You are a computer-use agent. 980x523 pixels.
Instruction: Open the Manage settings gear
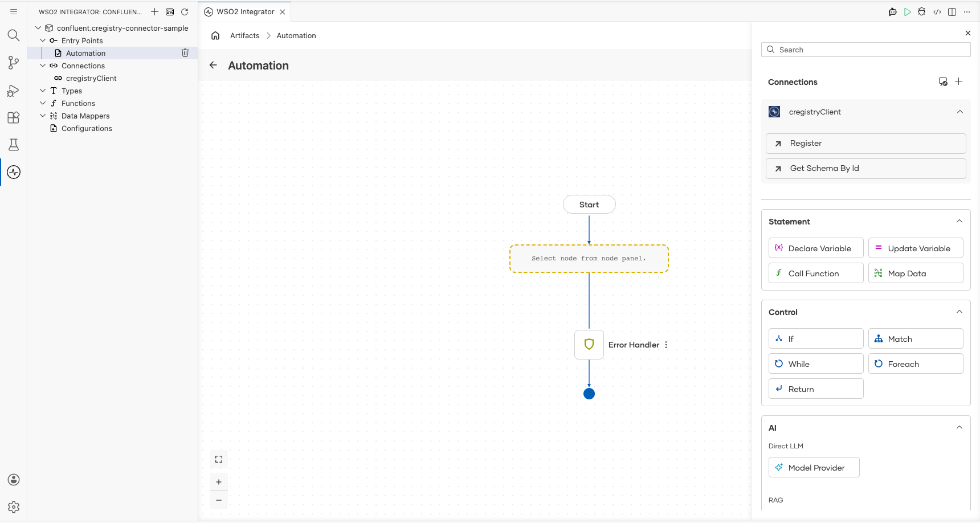click(14, 507)
